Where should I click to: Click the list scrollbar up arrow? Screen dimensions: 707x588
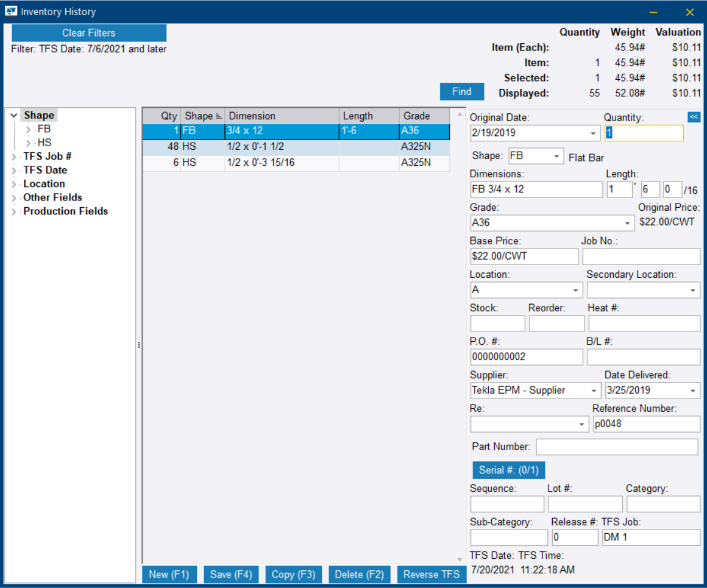pyautogui.click(x=460, y=114)
